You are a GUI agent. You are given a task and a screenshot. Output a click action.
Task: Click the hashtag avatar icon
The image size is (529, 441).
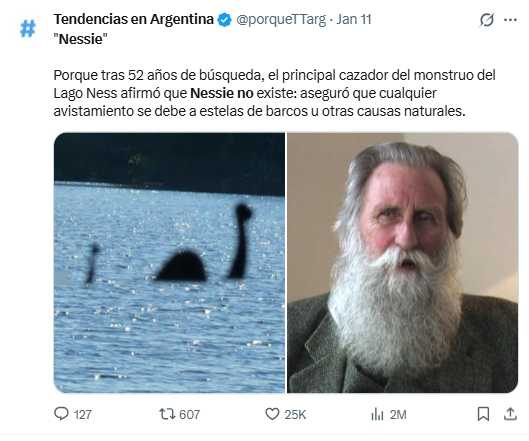[28, 28]
